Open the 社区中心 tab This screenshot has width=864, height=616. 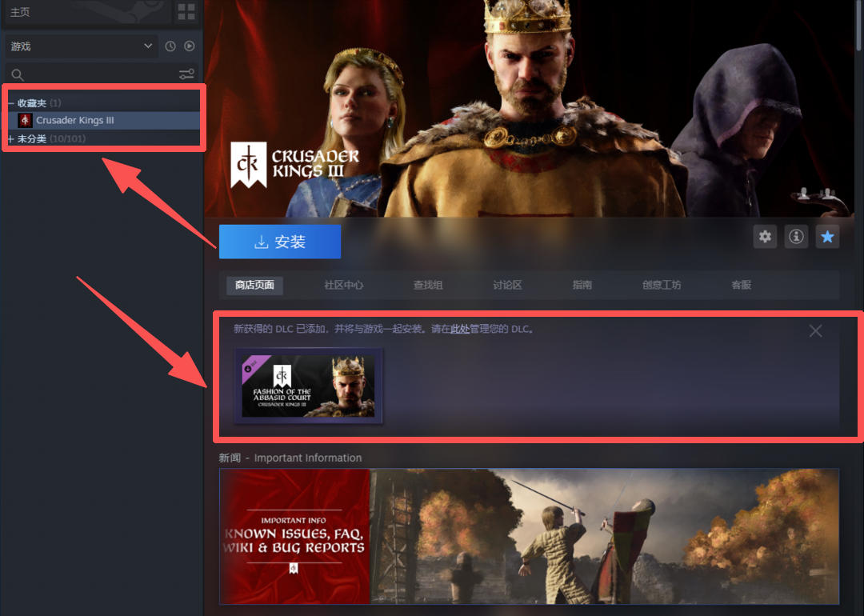[343, 285]
